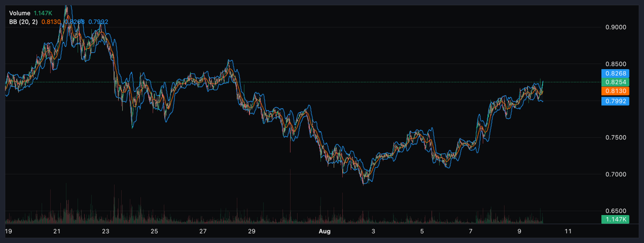Click the 19 date label on time axis
This screenshot has width=644, height=243.
(x=8, y=231)
